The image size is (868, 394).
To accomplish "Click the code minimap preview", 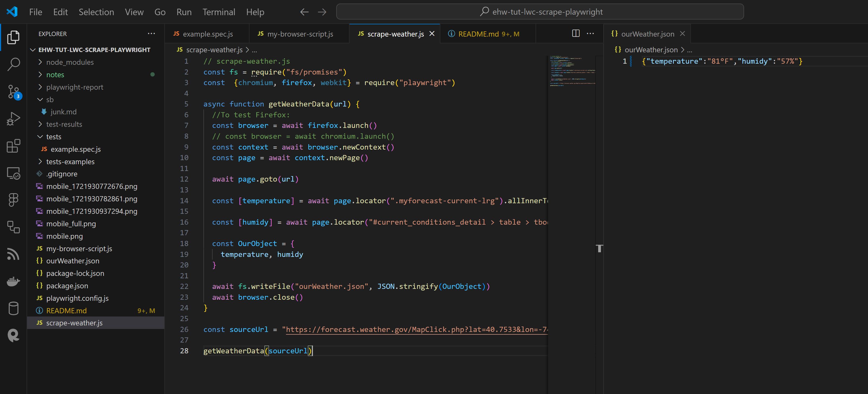I will tap(571, 71).
